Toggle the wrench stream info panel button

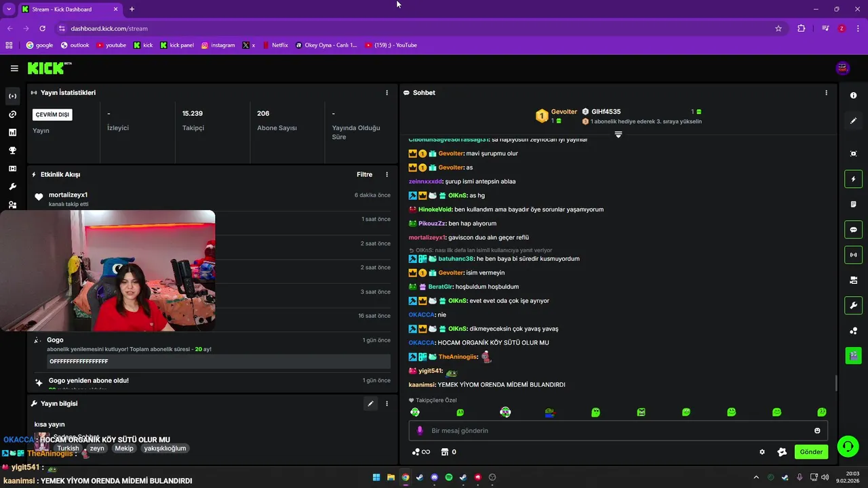(853, 305)
